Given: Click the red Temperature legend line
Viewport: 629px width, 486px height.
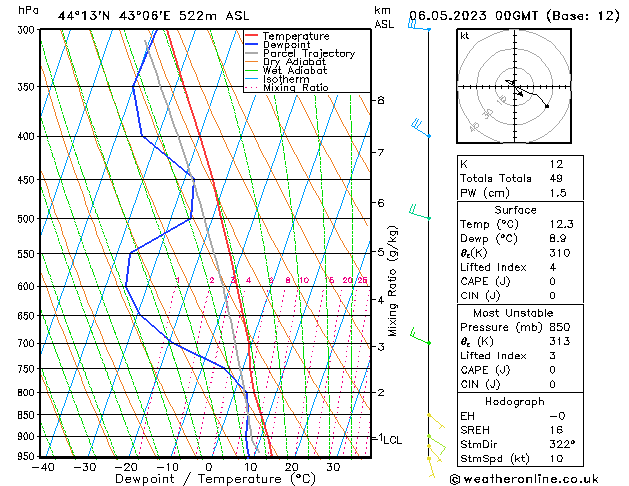Looking at the screenshot, I should point(253,36).
